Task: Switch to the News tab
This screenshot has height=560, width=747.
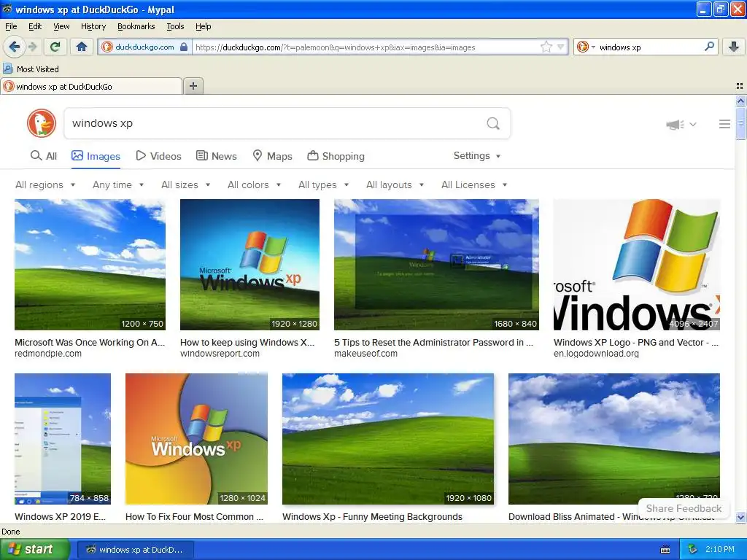Action: [216, 156]
